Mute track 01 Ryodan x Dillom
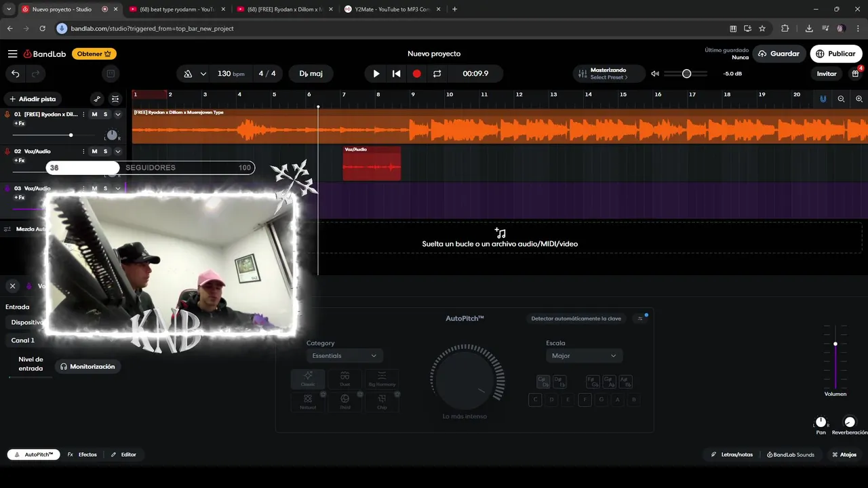The width and height of the screenshot is (868, 488). point(94,114)
